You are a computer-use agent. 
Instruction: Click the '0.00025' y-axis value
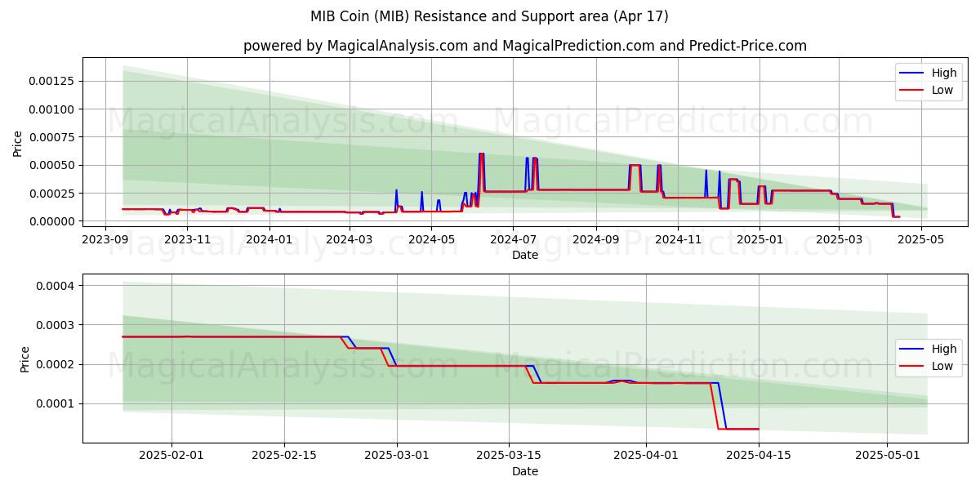[x=53, y=194]
